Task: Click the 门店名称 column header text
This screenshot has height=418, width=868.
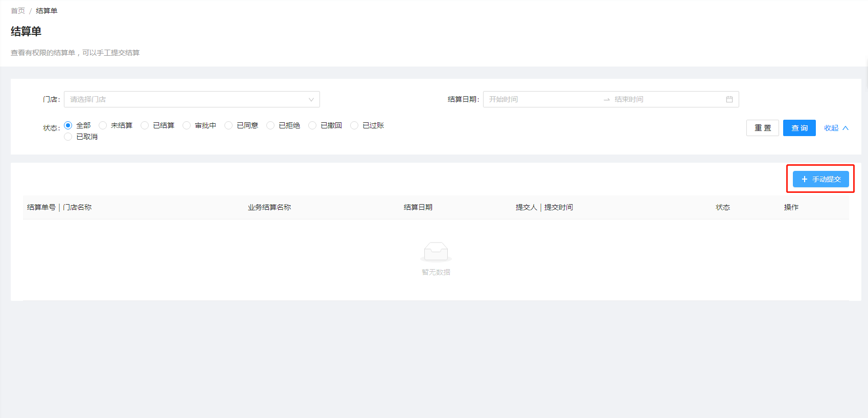Action: (77, 207)
